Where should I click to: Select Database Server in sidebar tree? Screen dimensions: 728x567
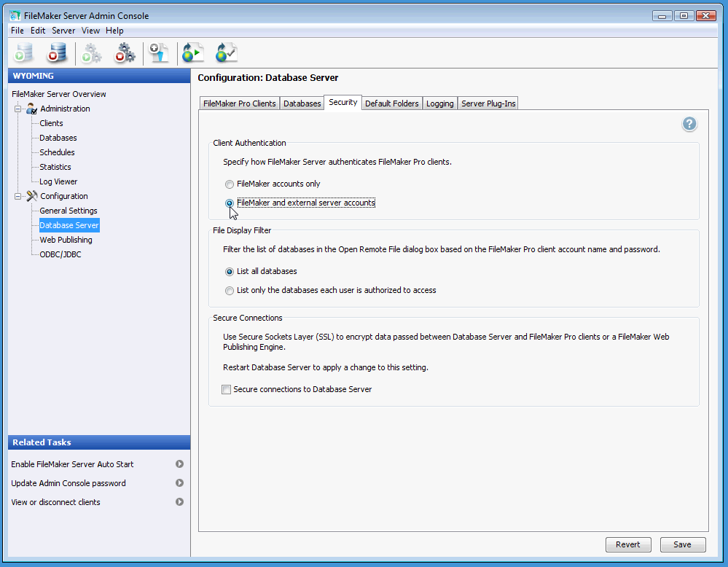pyautogui.click(x=69, y=225)
